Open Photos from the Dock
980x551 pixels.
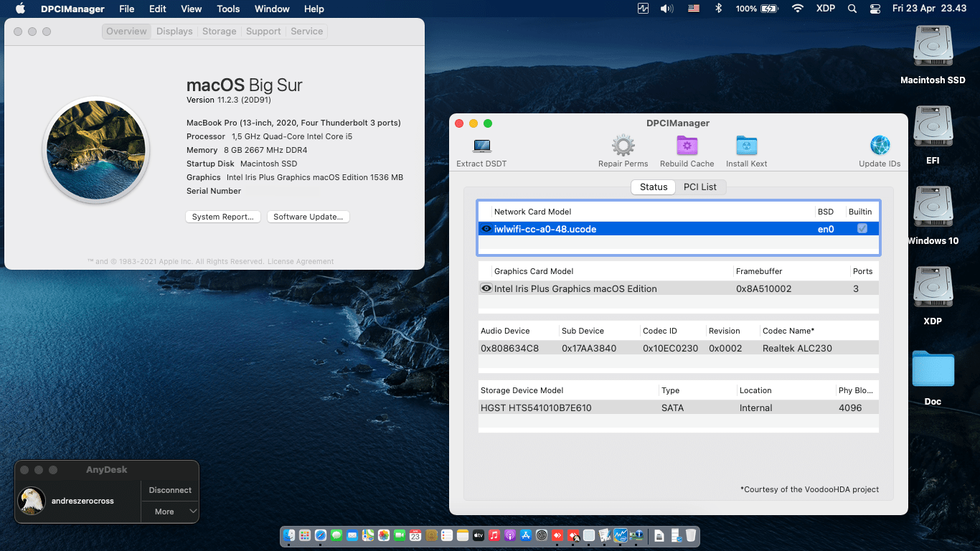tap(384, 535)
